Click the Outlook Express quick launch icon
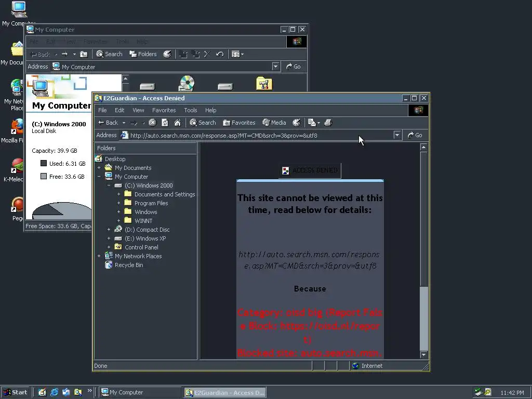The image size is (532, 399). click(x=66, y=393)
